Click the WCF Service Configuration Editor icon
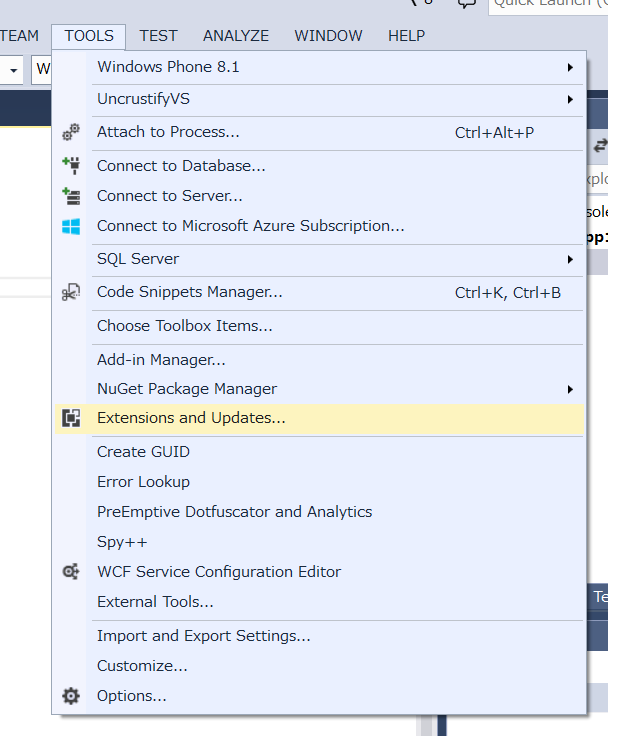This screenshot has height=736, width=640. (71, 572)
